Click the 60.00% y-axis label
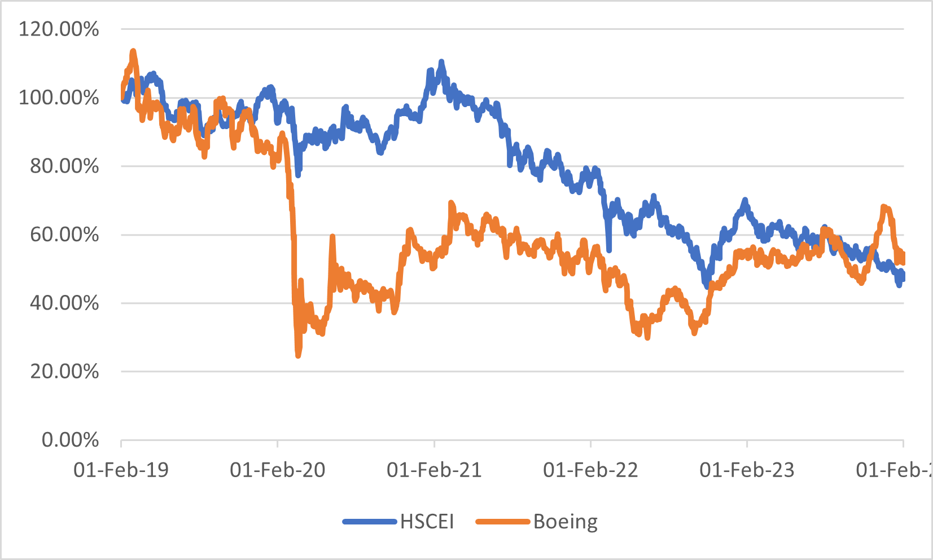The height and width of the screenshot is (560, 933). tap(64, 235)
